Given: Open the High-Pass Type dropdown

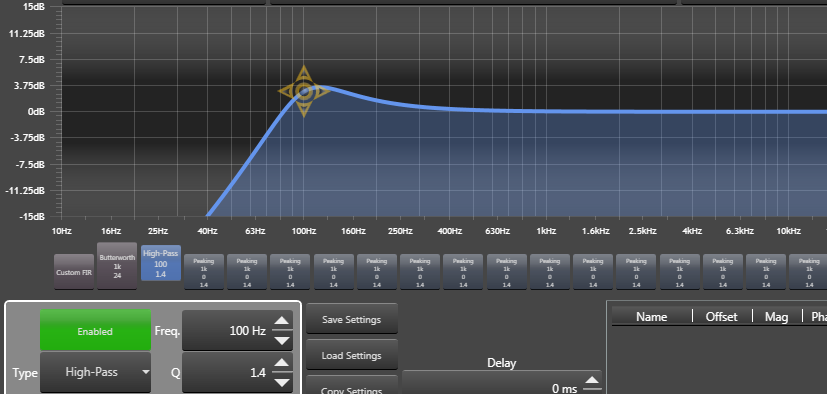Looking at the screenshot, I should [95, 372].
